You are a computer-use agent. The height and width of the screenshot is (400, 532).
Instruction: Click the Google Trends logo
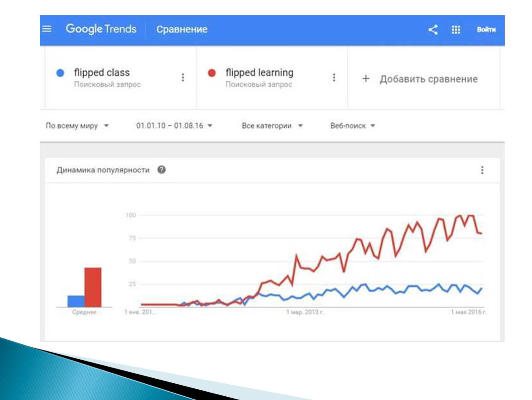click(101, 29)
